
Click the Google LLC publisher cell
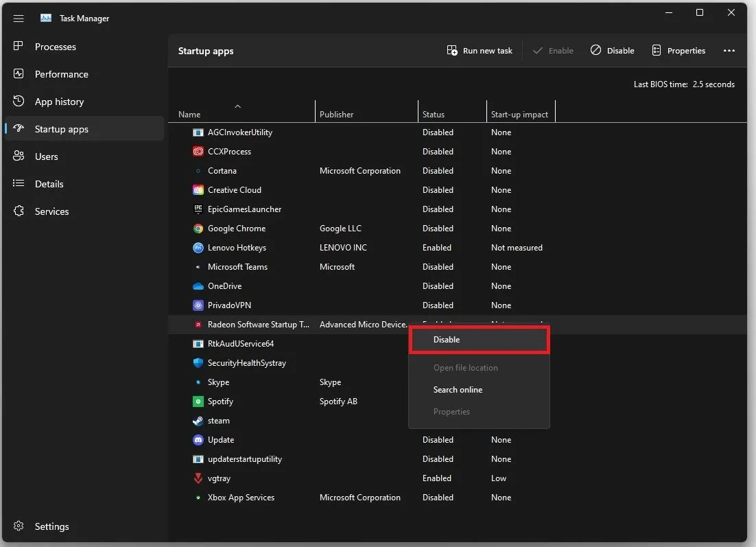(x=340, y=228)
